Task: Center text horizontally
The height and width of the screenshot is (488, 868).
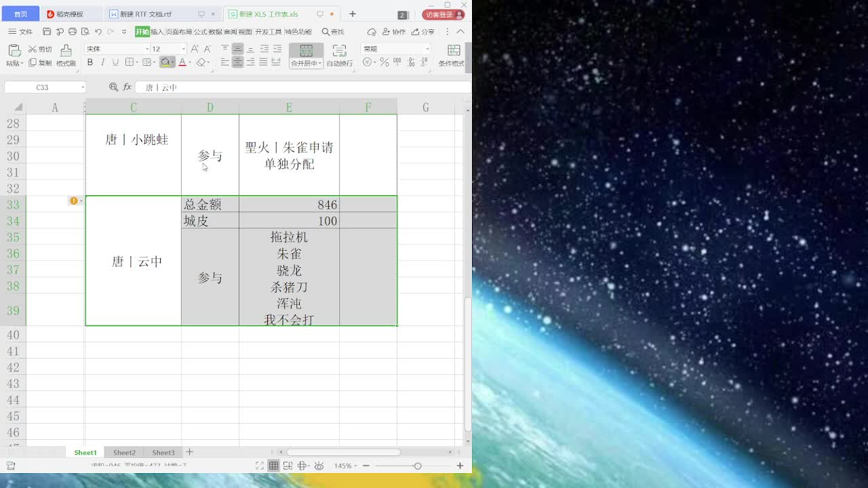Action: click(x=237, y=62)
